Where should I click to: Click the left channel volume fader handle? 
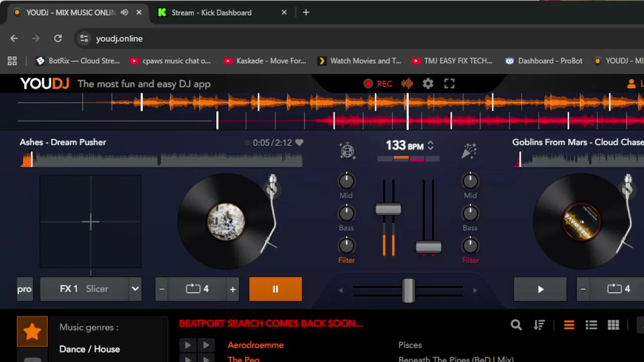(388, 210)
